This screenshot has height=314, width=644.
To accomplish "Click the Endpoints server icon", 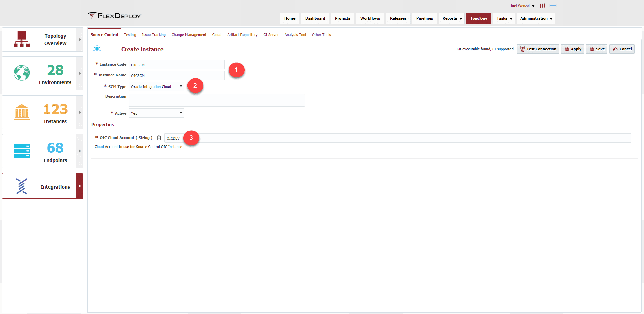I will 22,151.
